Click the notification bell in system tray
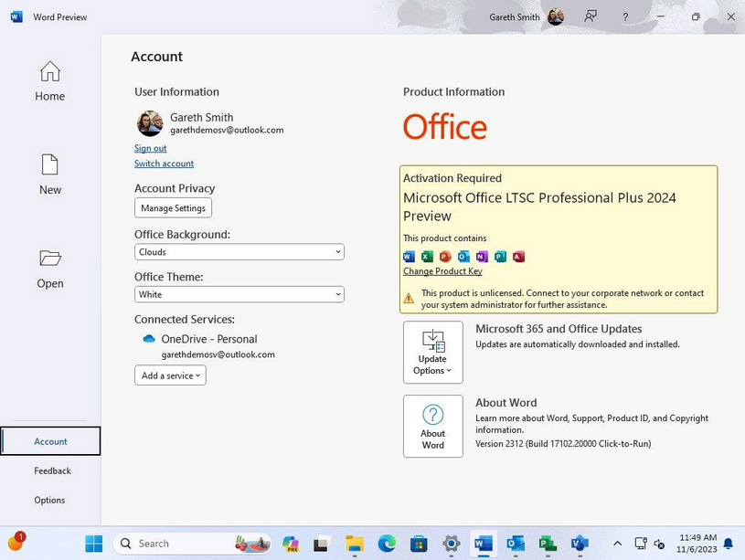The height and width of the screenshot is (560, 745). tap(728, 544)
